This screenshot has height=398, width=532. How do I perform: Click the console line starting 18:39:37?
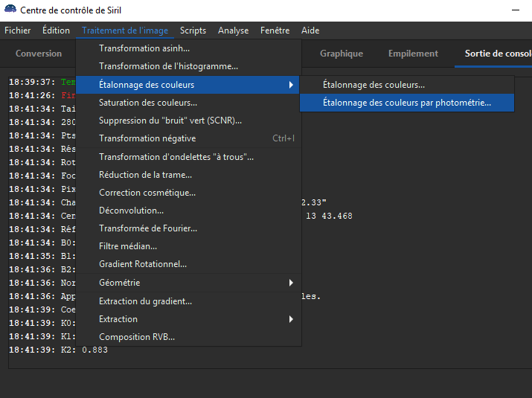point(42,82)
